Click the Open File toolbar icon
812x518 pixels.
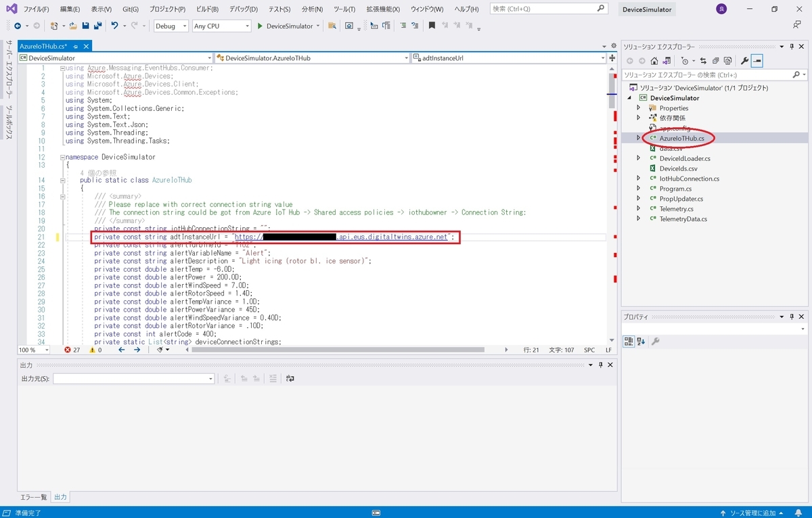74,26
